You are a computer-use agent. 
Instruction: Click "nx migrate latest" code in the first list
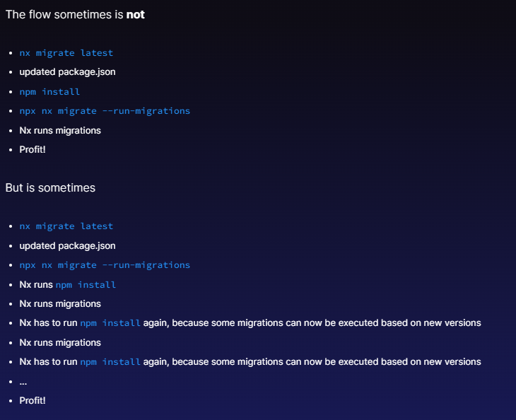click(66, 53)
